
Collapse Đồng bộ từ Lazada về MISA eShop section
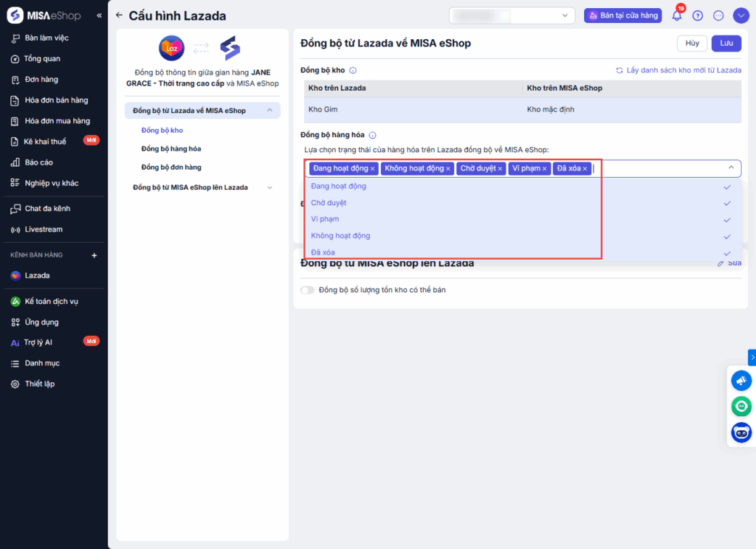269,111
